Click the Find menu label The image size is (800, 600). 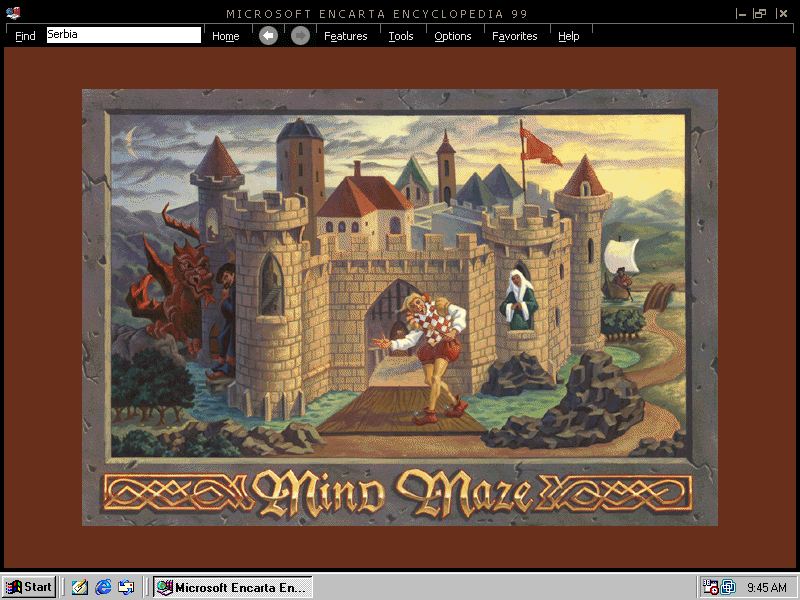coord(25,36)
